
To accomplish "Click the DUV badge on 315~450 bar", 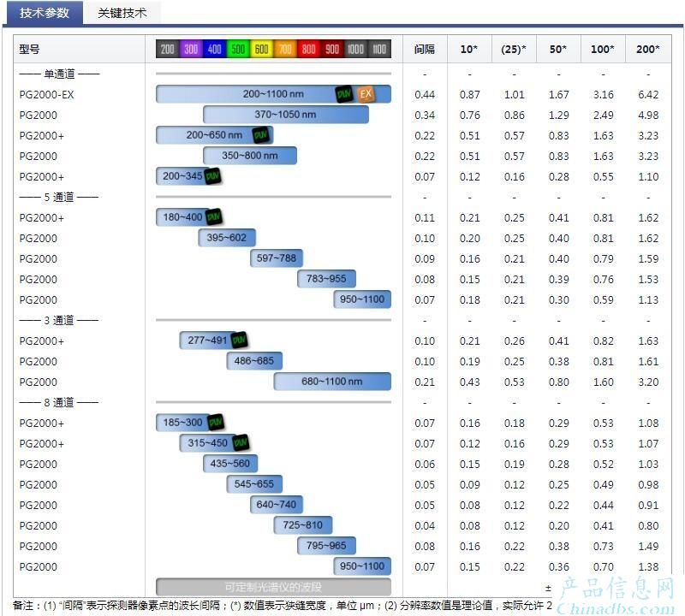I will 241,442.
